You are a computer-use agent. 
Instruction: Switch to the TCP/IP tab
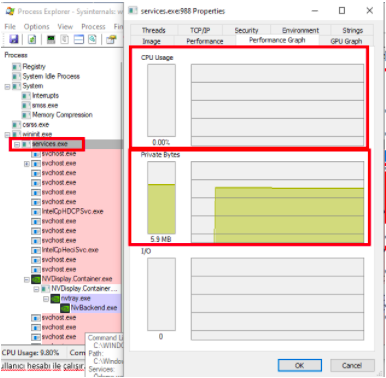(200, 30)
